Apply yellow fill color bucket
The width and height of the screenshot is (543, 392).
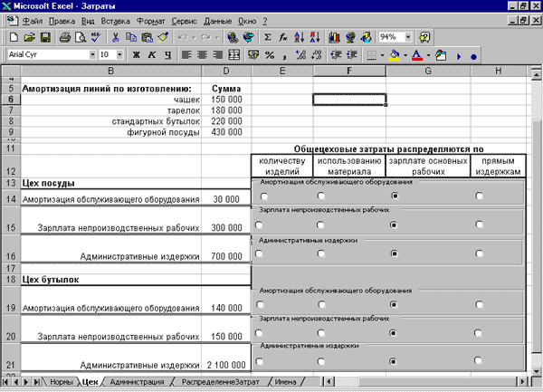point(395,54)
